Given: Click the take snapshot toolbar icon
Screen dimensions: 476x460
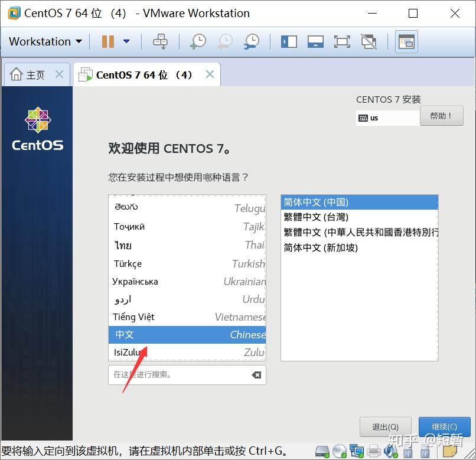Looking at the screenshot, I should coord(197,41).
